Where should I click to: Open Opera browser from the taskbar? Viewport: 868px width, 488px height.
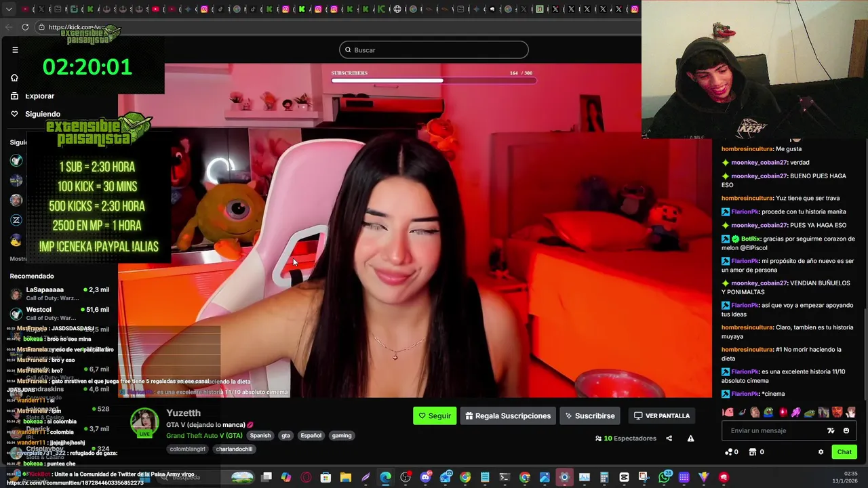pyautogui.click(x=306, y=477)
